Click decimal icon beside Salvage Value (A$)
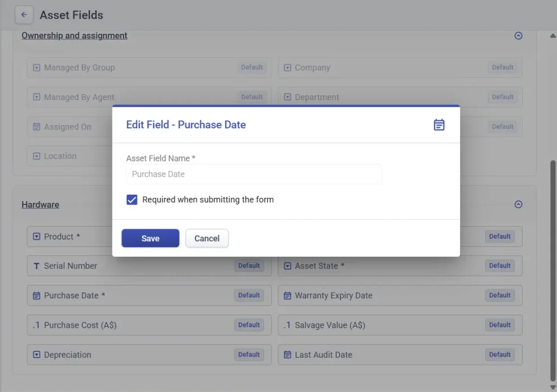The image size is (557, 392). click(287, 325)
